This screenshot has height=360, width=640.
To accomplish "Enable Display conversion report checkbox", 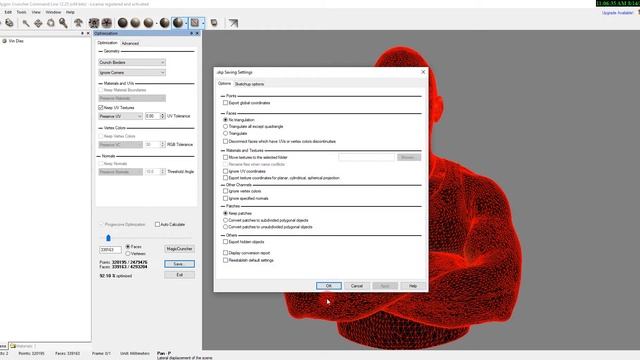I will [225, 253].
